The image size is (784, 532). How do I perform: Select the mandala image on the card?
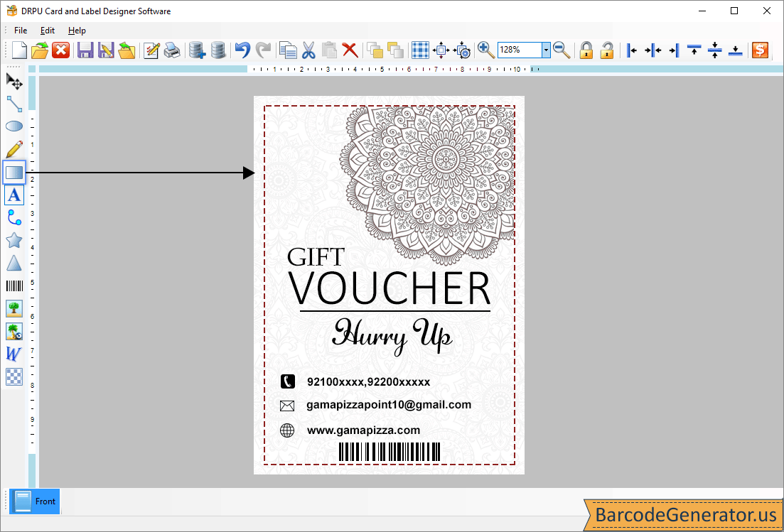[x=427, y=185]
